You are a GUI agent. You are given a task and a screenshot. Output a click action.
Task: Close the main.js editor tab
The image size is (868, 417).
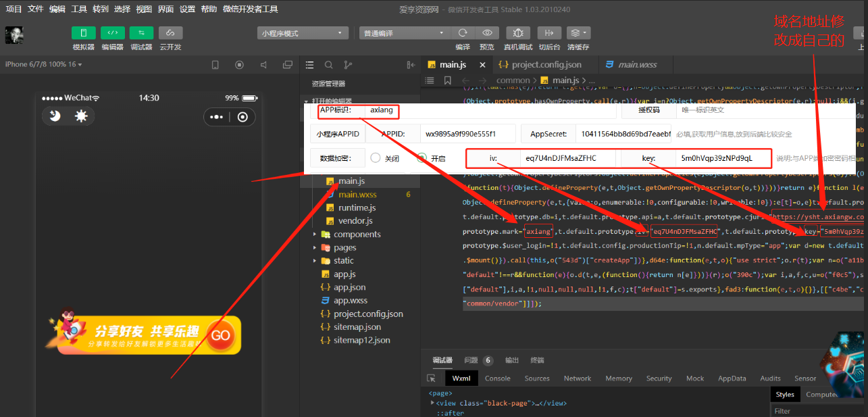point(482,65)
